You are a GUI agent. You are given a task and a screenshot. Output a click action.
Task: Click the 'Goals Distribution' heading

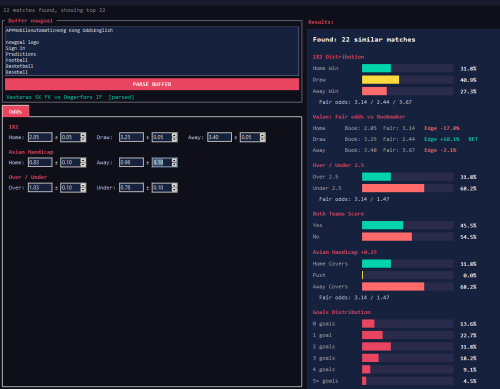[341, 312]
